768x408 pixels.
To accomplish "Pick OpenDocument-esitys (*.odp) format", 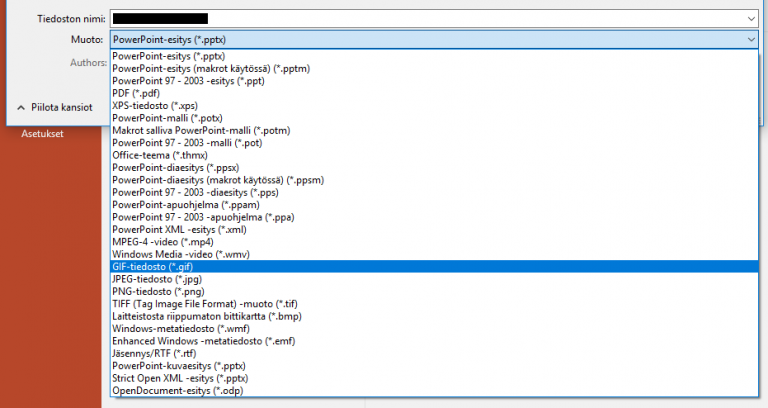I will [177, 390].
